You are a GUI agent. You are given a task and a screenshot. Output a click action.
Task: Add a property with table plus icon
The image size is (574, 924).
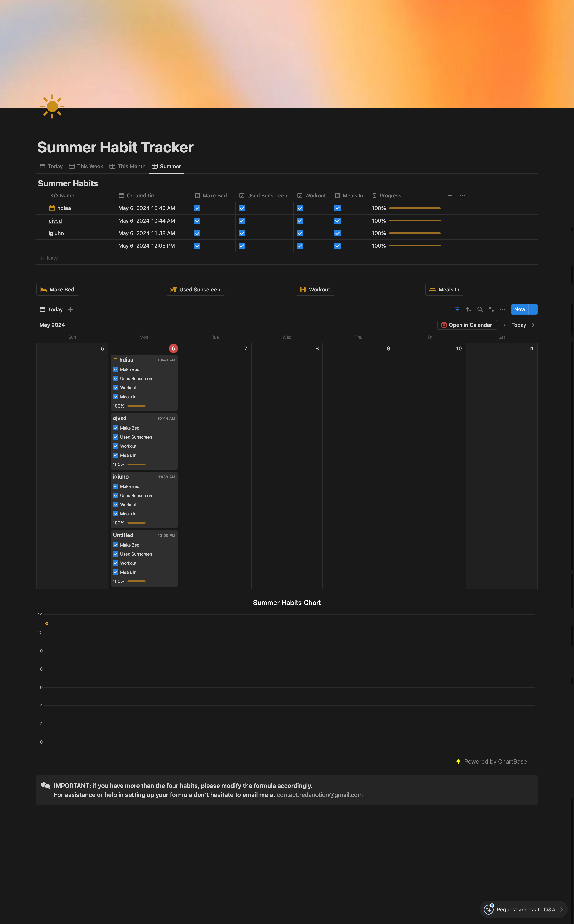click(450, 196)
